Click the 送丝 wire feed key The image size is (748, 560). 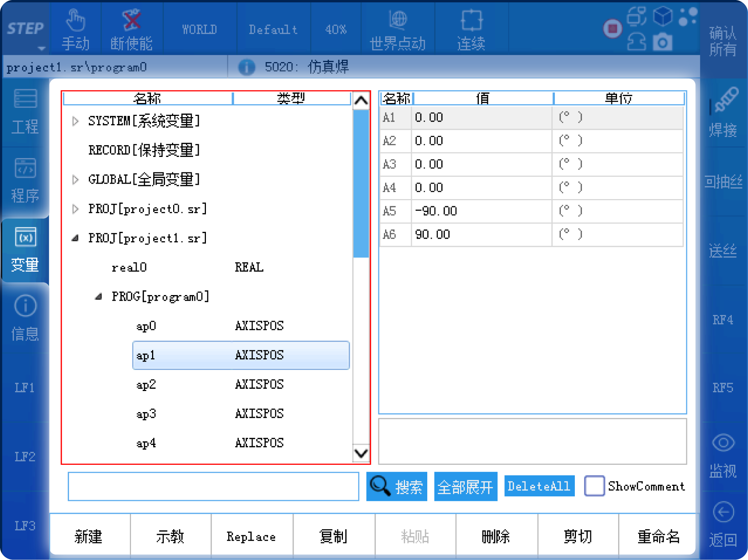723,251
